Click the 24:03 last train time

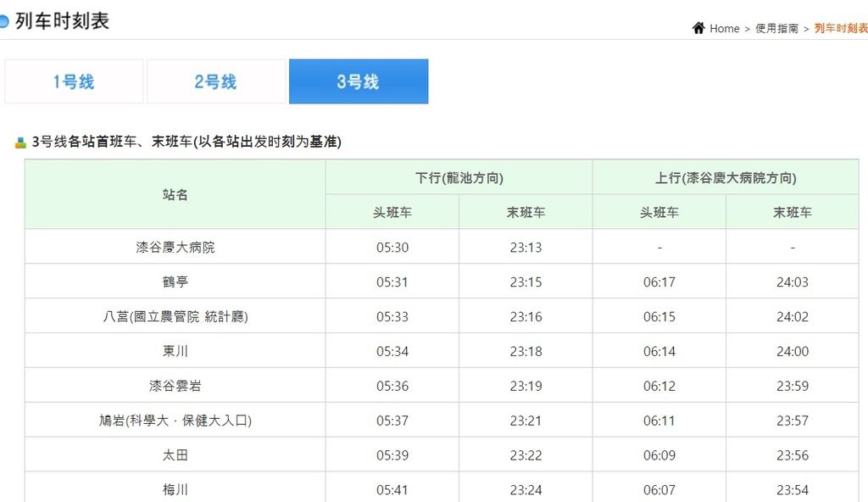coord(793,282)
